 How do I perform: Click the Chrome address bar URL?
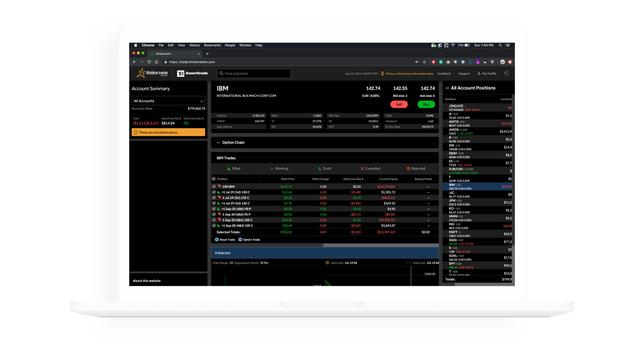pos(192,62)
